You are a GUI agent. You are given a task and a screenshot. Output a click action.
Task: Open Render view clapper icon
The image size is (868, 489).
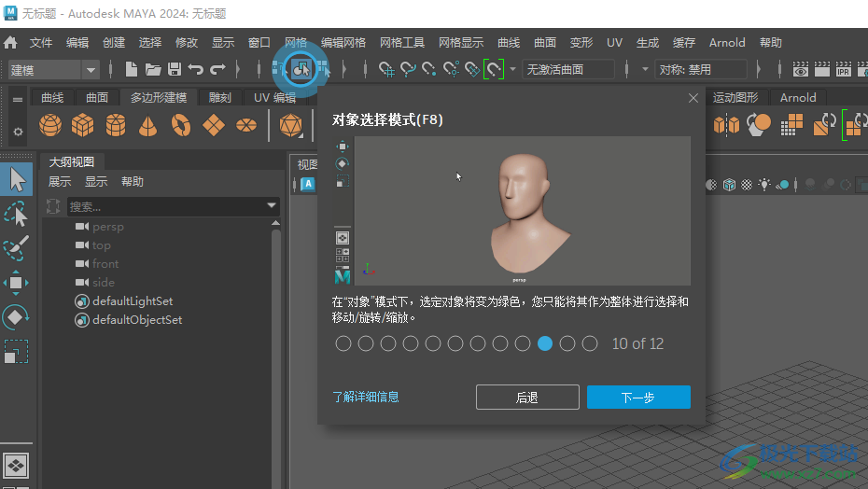click(822, 69)
